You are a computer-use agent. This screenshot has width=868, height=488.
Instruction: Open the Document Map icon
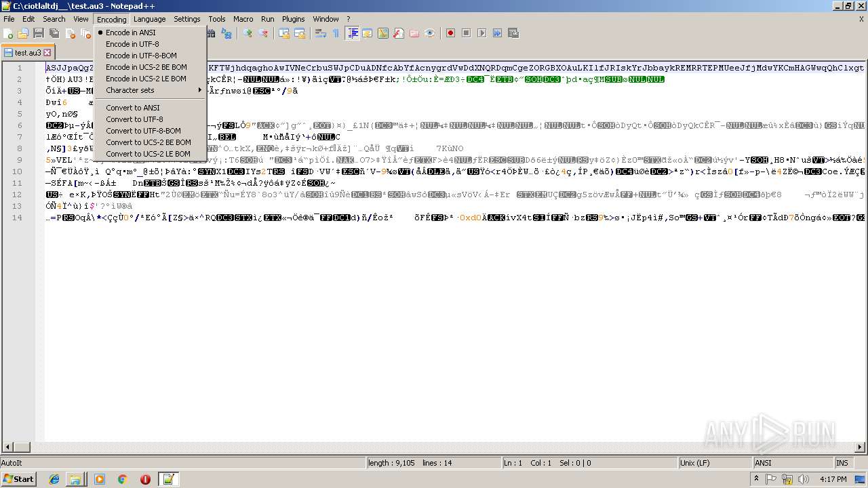coord(382,33)
